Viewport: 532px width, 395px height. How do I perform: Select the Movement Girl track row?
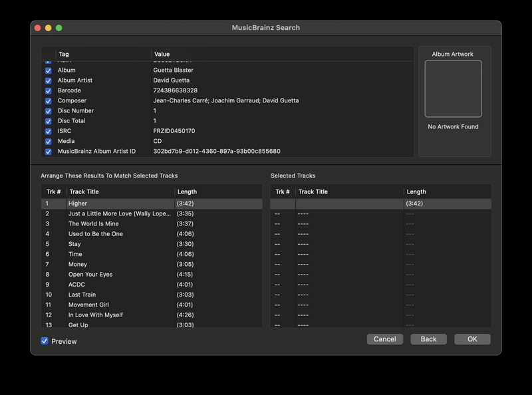coord(152,305)
